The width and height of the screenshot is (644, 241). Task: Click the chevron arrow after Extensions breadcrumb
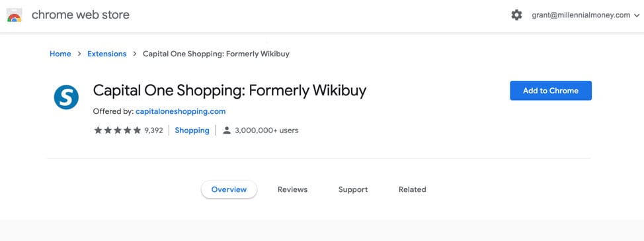coord(134,54)
